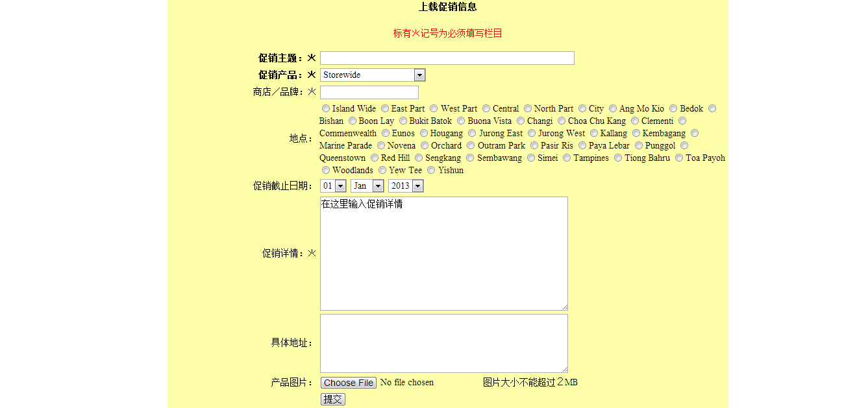Choose the Orchard location option
Viewport: 868px width, 408px height.
point(425,146)
